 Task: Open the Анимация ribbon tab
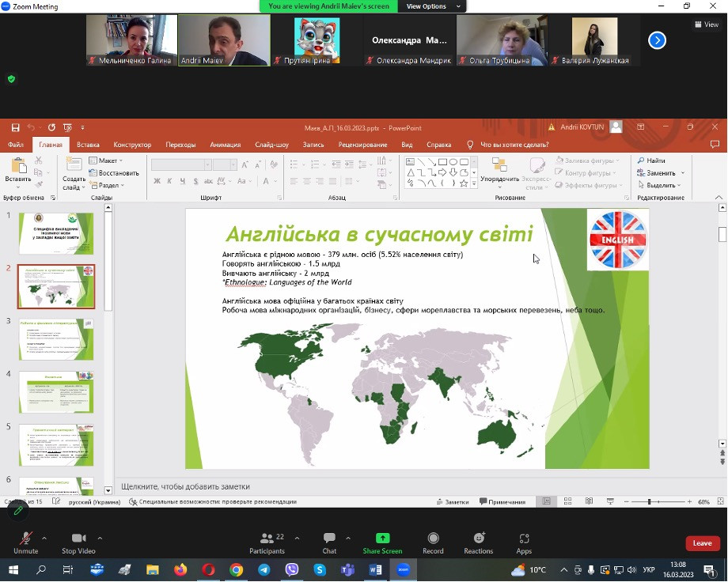[225, 145]
